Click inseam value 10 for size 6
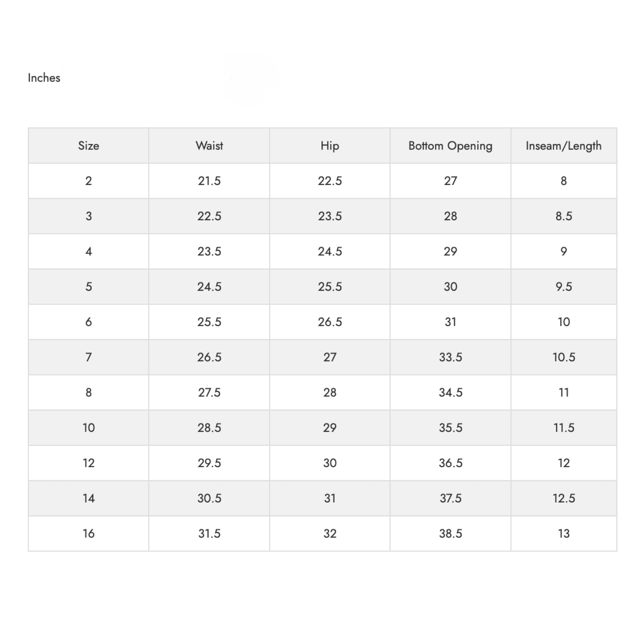Image resolution: width=644 pixels, height=644 pixels. pyautogui.click(x=564, y=322)
